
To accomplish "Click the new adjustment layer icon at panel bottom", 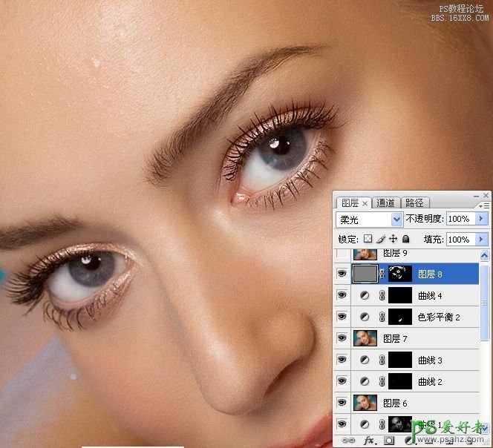I will 409,440.
